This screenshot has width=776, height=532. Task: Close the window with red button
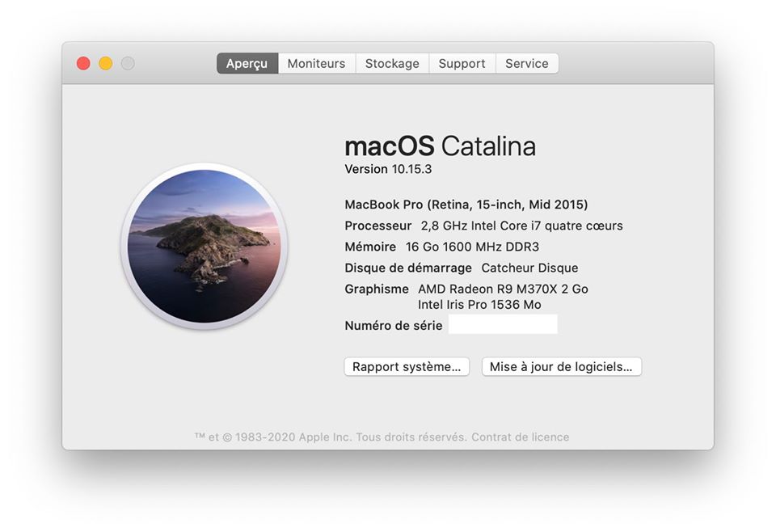(x=83, y=63)
